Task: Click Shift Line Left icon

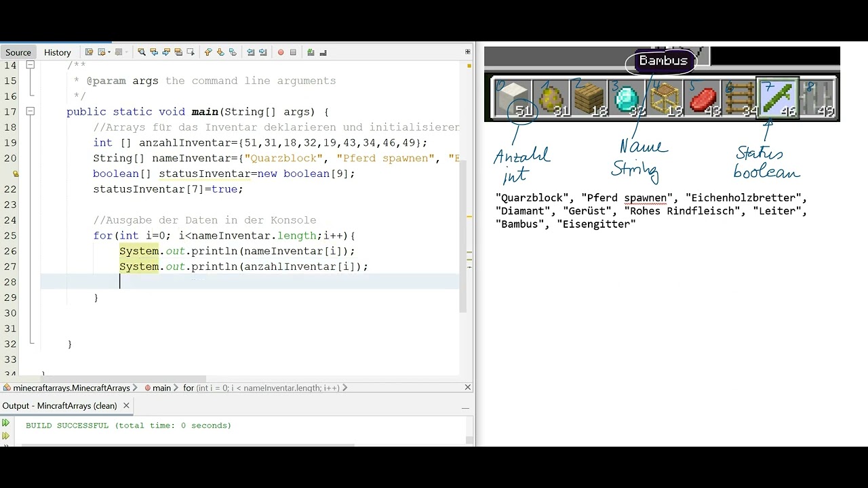Action: pos(250,52)
